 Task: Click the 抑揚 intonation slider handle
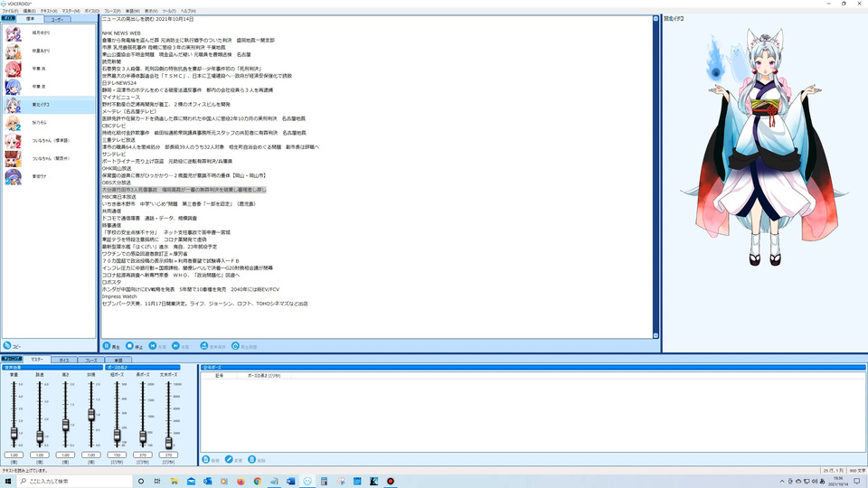click(91, 415)
